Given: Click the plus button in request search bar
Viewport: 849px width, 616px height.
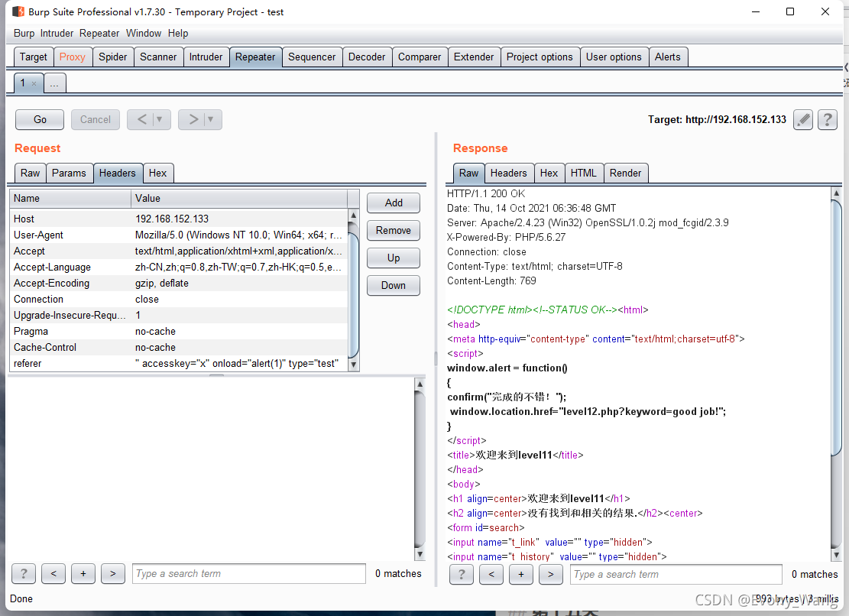Looking at the screenshot, I should pos(83,574).
